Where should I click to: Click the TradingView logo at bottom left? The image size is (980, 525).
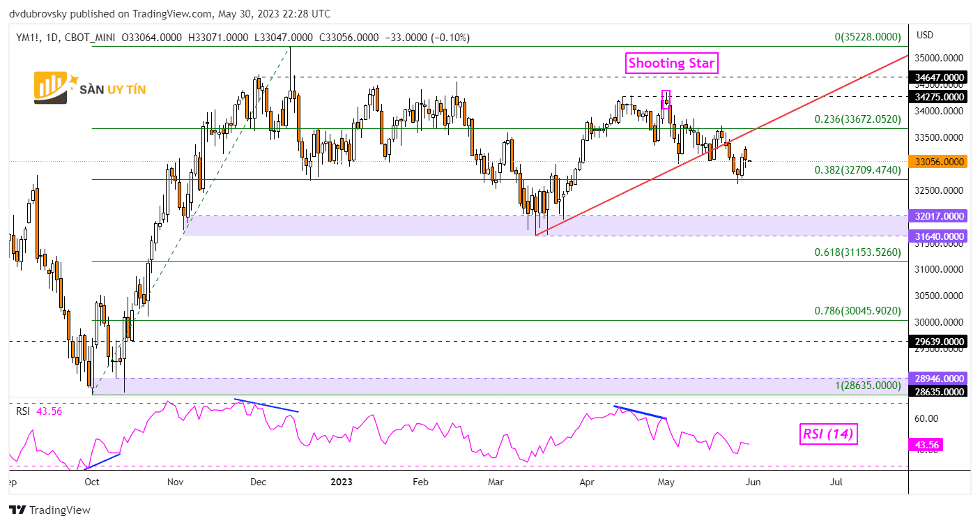(49, 510)
